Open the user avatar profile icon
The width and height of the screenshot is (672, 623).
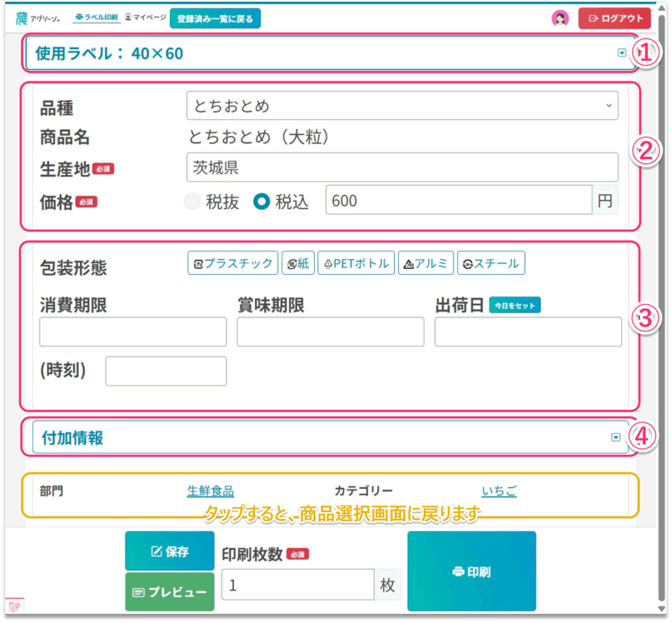pyautogui.click(x=560, y=18)
